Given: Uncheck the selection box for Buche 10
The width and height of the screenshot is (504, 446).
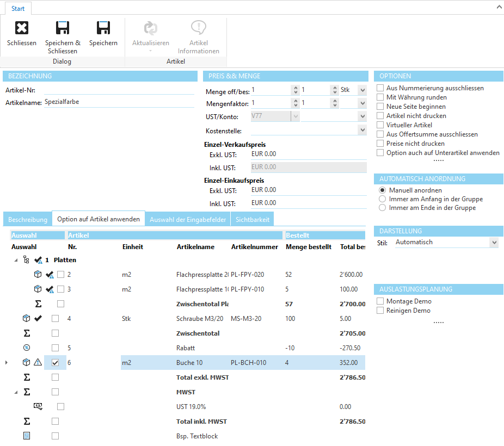Looking at the screenshot, I should pyautogui.click(x=55, y=363).
